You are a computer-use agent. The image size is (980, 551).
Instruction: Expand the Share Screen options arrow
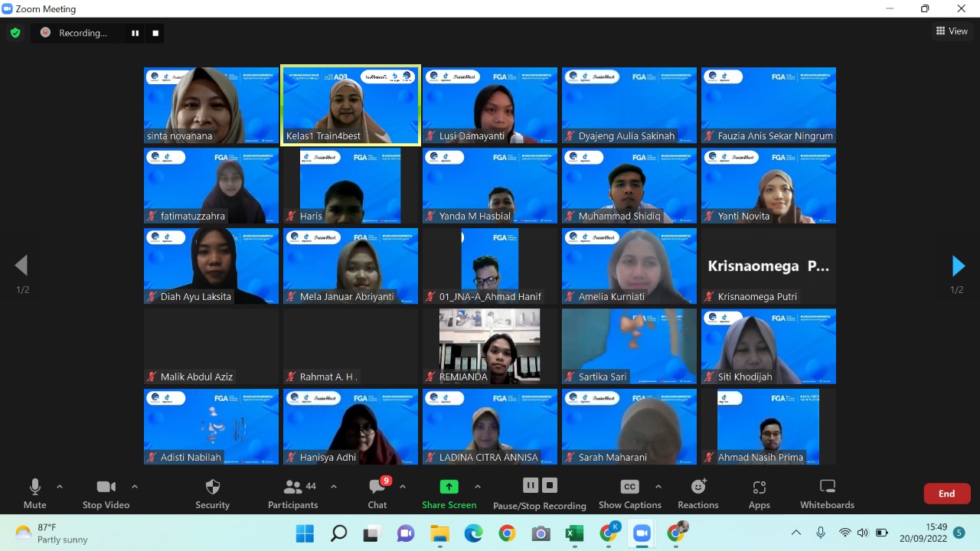[478, 485]
